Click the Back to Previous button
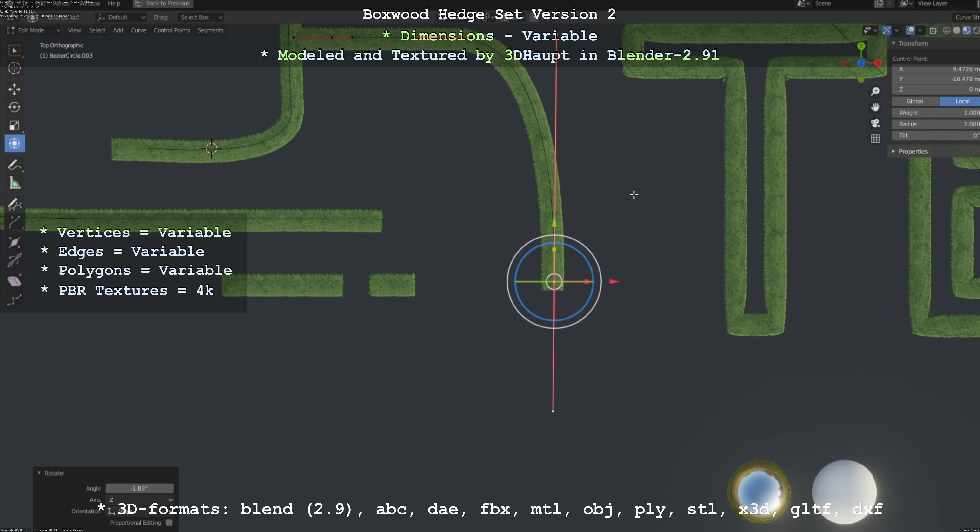 tap(163, 3)
